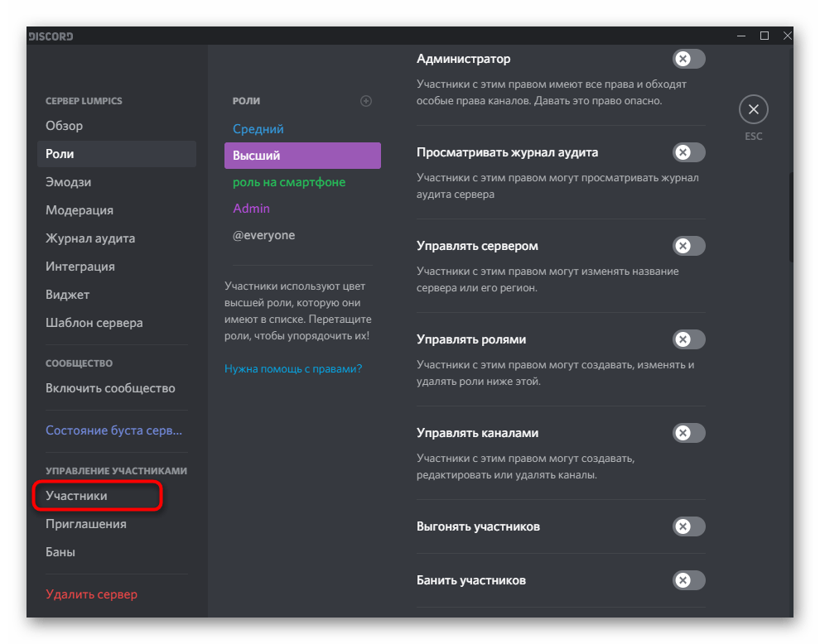Click the СЕРВЕР LUMPICS sidebar header

pyautogui.click(x=84, y=101)
